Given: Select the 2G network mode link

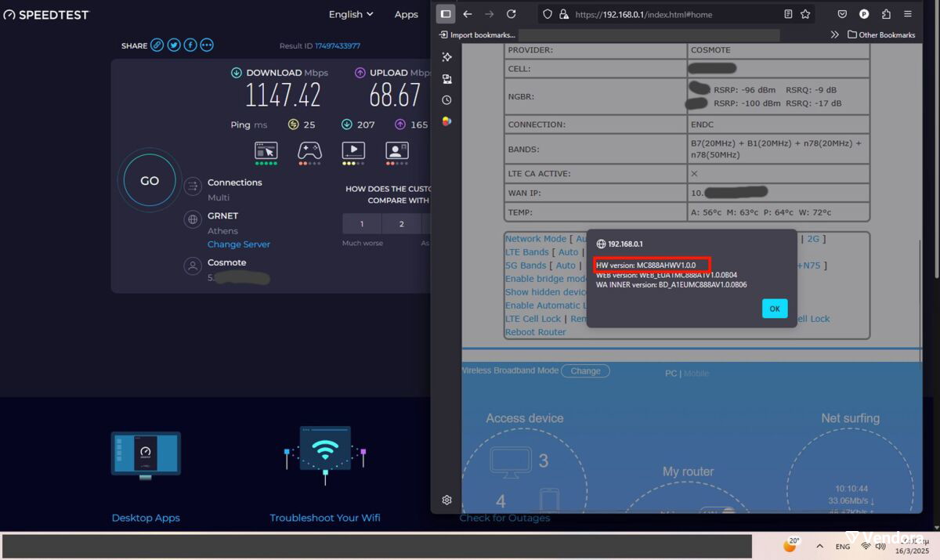Looking at the screenshot, I should [x=813, y=239].
